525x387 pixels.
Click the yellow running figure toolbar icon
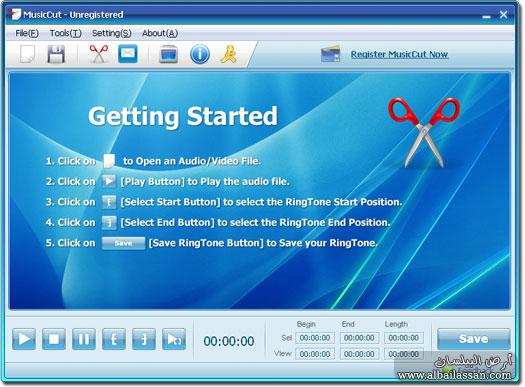[229, 54]
